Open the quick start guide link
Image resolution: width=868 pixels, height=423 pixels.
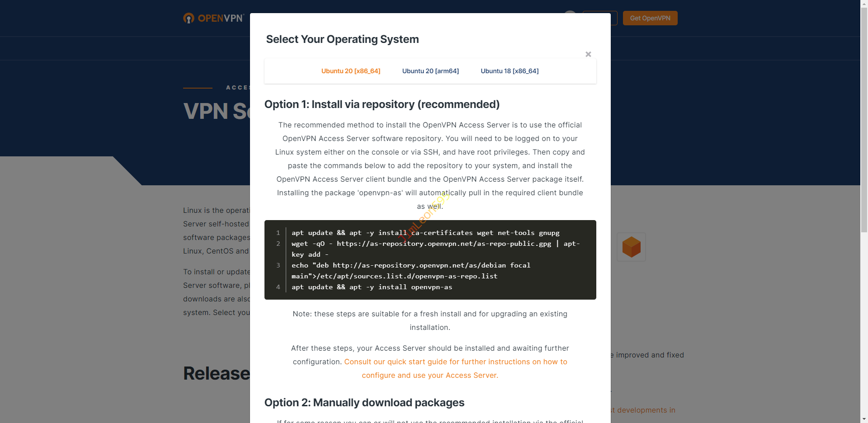455,362
